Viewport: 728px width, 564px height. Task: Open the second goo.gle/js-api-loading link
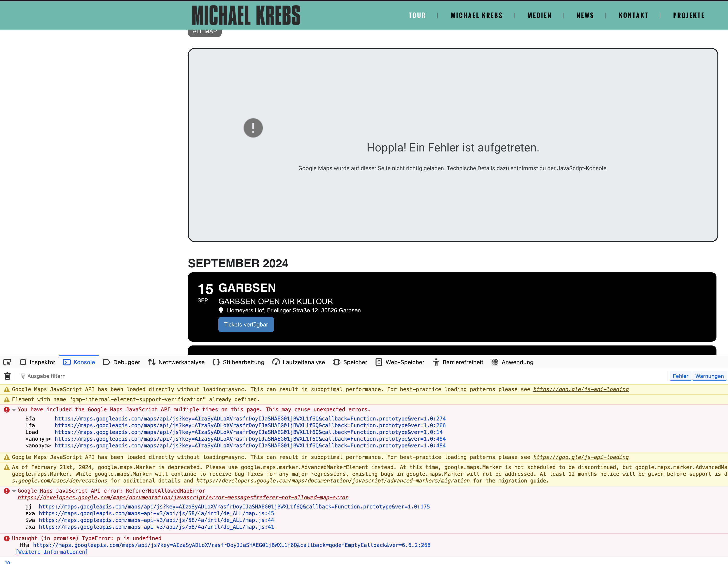tap(581, 457)
